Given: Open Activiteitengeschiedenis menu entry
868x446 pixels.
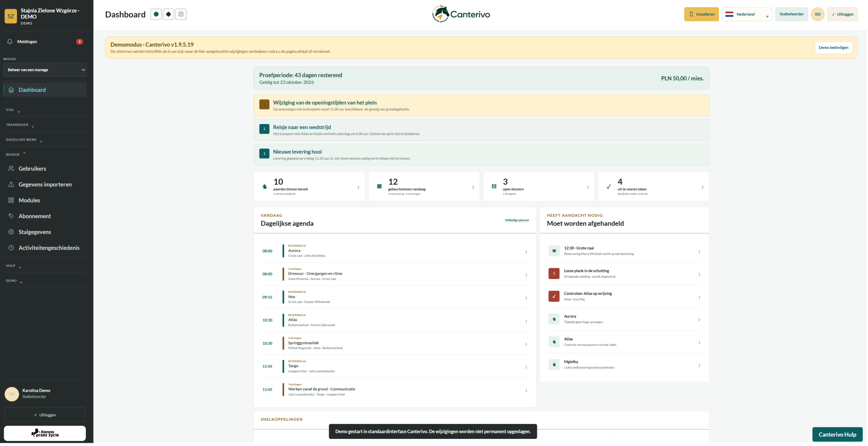Looking at the screenshot, I should click(x=45, y=248).
